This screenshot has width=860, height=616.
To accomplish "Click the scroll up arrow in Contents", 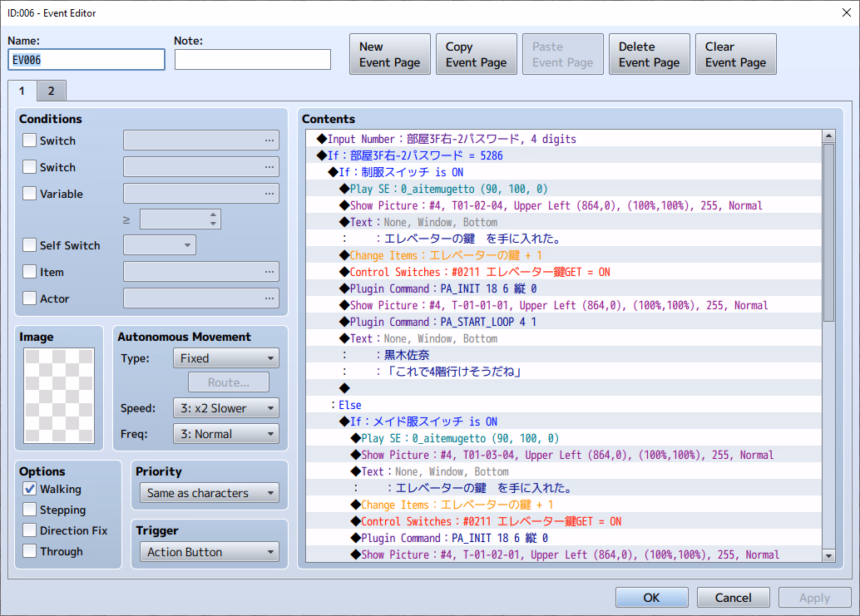I will click(x=828, y=136).
